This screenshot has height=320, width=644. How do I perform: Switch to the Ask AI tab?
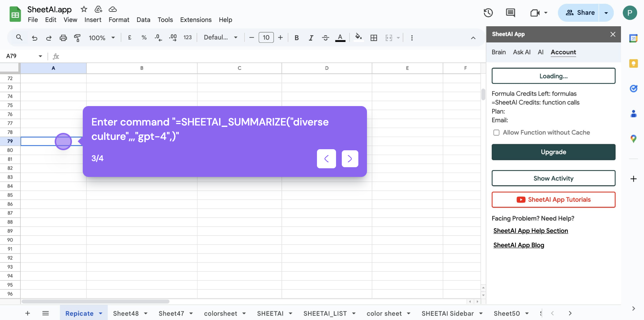(522, 52)
